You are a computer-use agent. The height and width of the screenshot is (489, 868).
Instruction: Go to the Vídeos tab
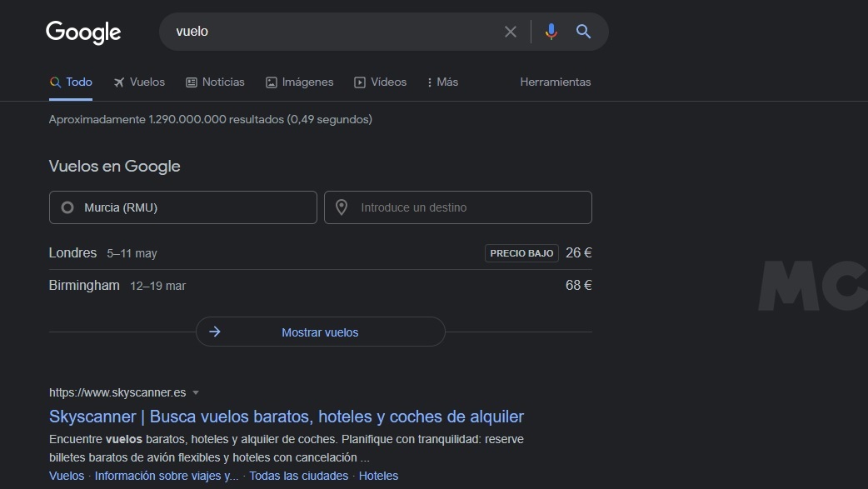click(x=380, y=82)
